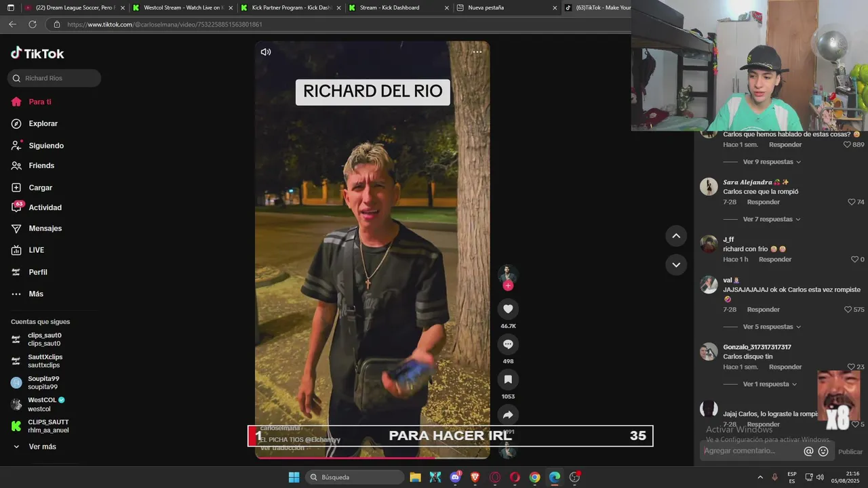This screenshot has height=488, width=868.
Task: Open emoji picker in comment box
Action: point(823,451)
